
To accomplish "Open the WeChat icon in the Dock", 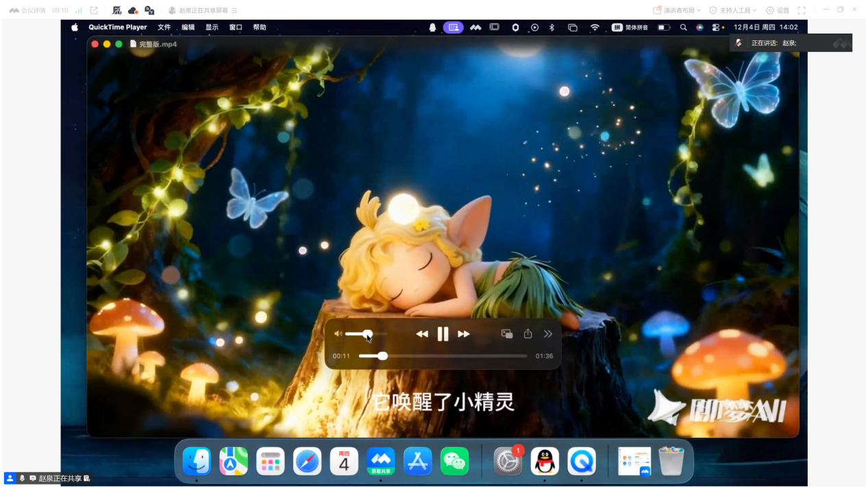I will (x=454, y=461).
